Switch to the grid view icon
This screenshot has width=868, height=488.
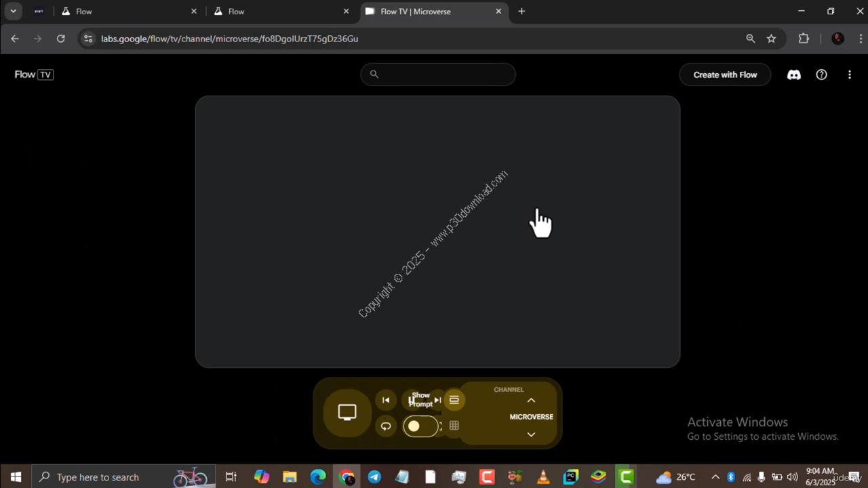454,426
